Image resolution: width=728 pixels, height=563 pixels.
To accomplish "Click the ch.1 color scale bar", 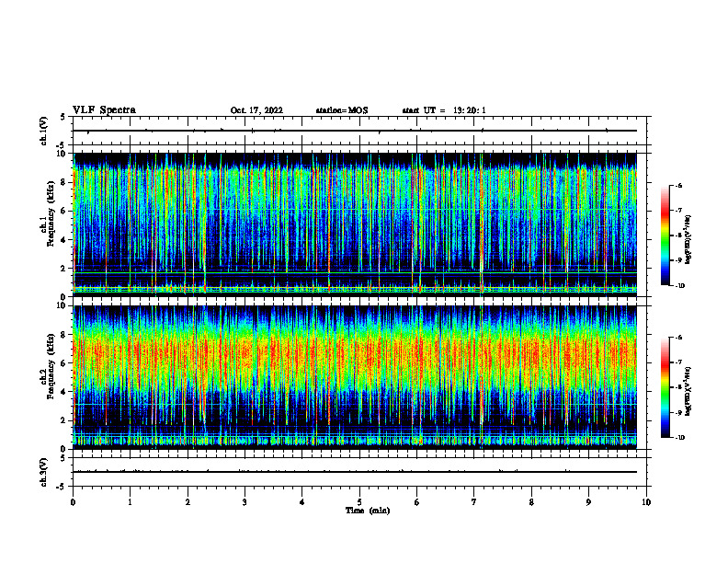I will [x=665, y=236].
